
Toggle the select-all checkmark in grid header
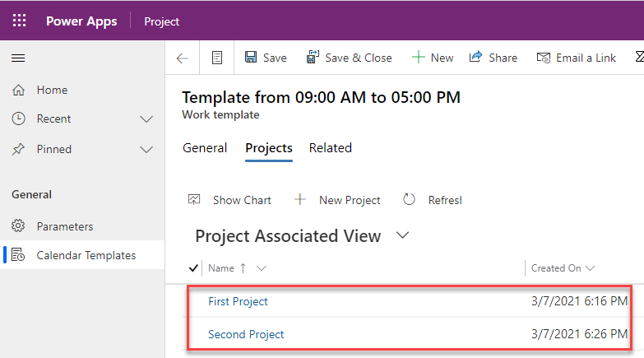click(x=193, y=267)
